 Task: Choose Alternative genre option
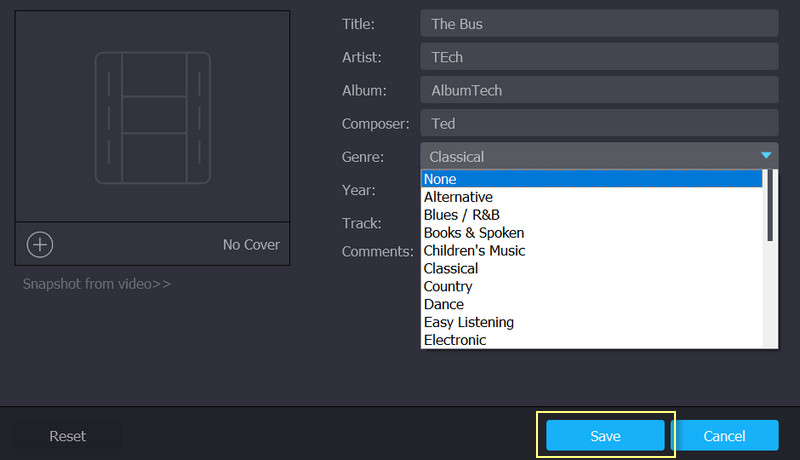(x=592, y=197)
